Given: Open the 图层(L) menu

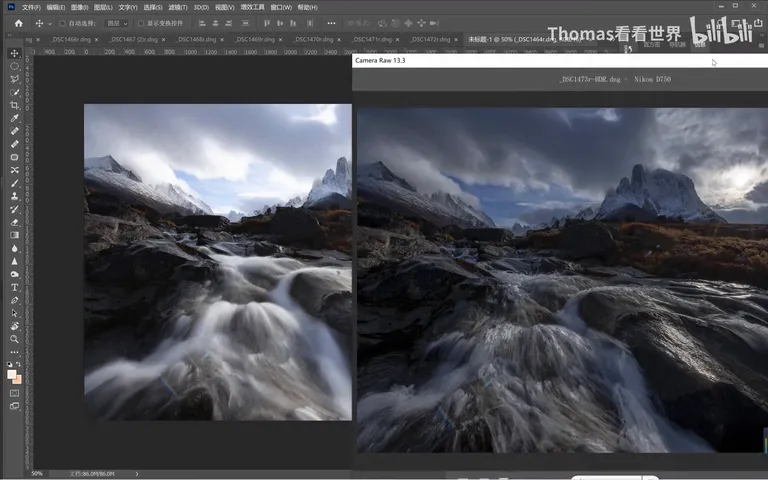Looking at the screenshot, I should [x=103, y=7].
